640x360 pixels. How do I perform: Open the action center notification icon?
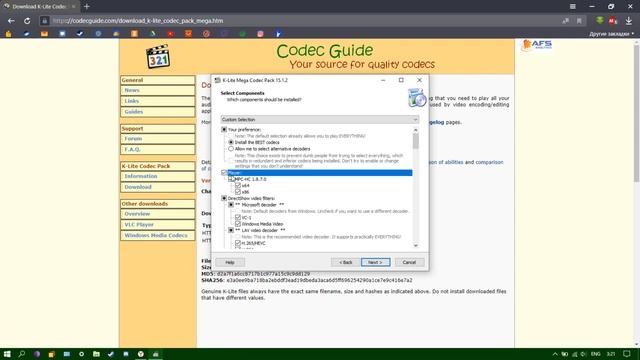click(627, 354)
